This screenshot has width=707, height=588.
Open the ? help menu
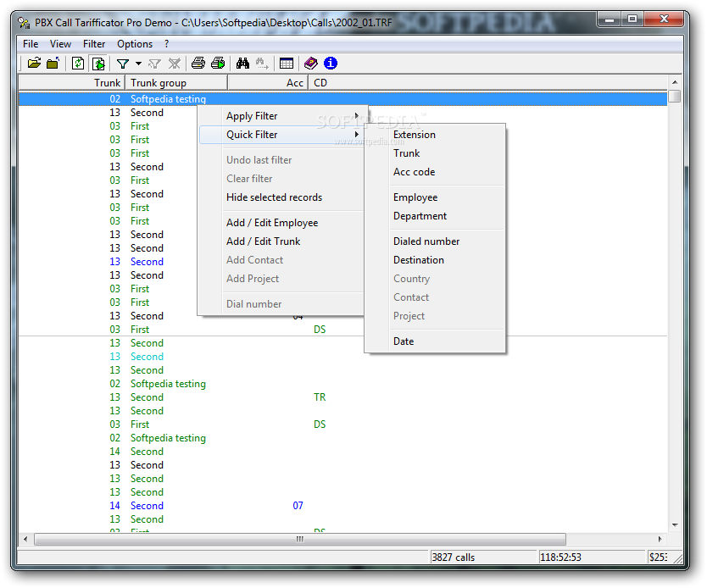click(166, 44)
